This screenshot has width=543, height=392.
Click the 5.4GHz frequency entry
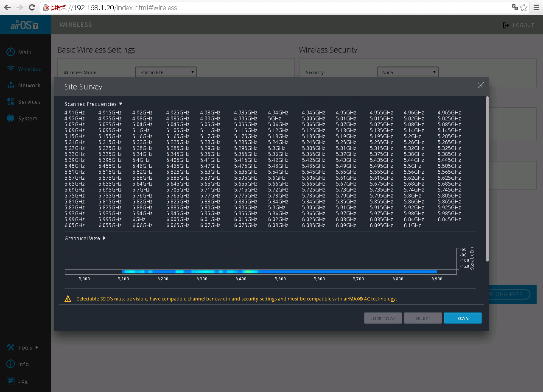click(141, 160)
